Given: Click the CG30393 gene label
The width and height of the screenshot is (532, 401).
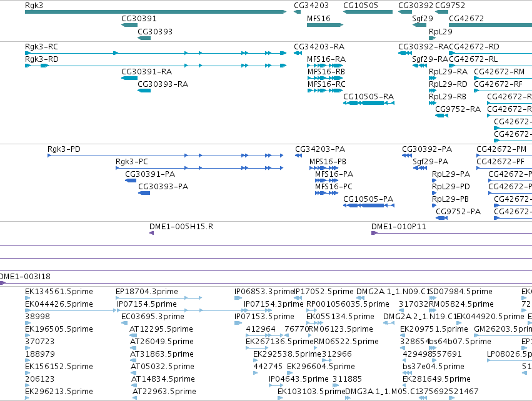Looking at the screenshot, I should click(155, 31).
